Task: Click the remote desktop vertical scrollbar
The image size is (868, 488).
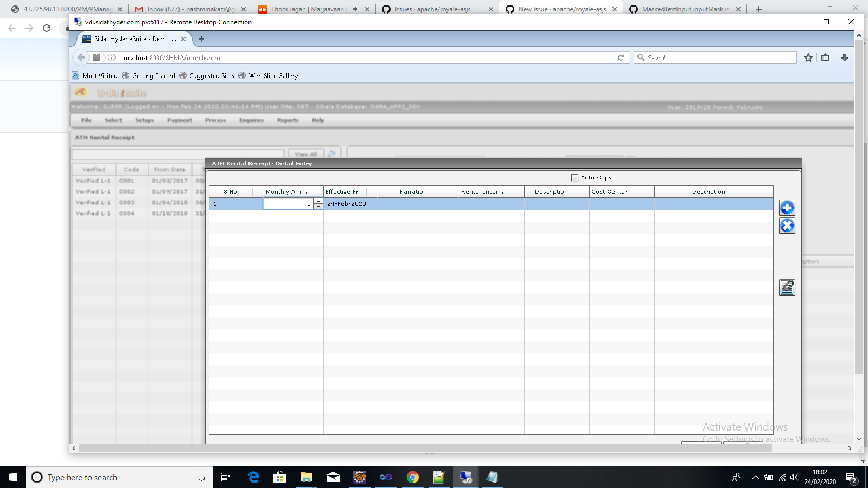Action: (859, 206)
